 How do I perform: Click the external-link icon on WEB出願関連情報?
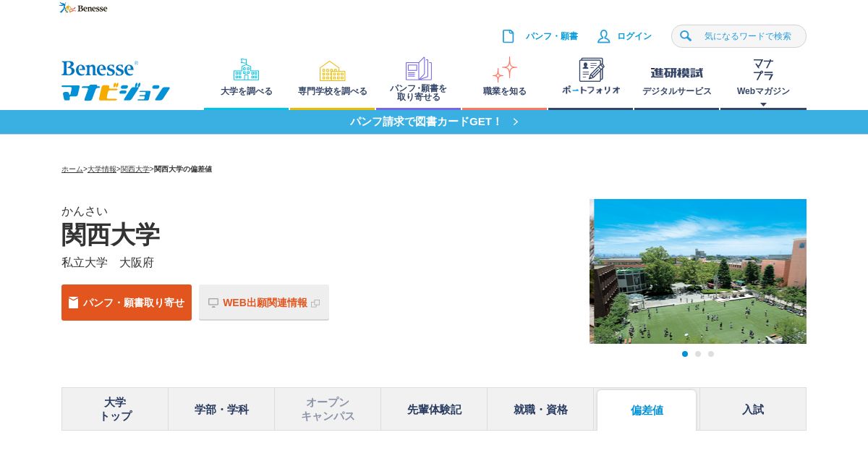tap(315, 303)
